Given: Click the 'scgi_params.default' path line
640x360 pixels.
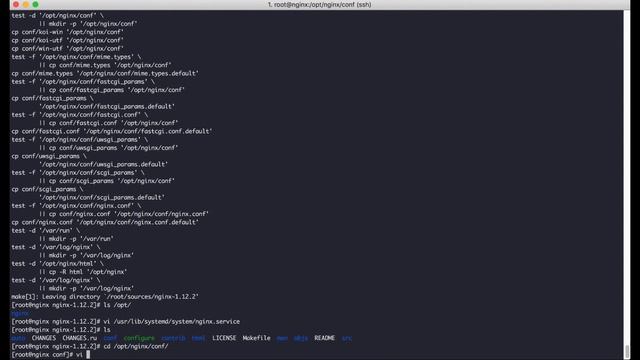Looking at the screenshot, I should 102,198.
